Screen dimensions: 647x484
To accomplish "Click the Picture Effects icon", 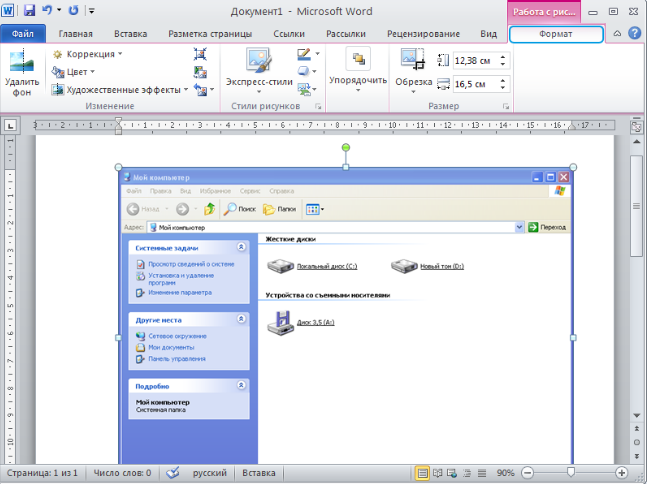I will [x=304, y=71].
